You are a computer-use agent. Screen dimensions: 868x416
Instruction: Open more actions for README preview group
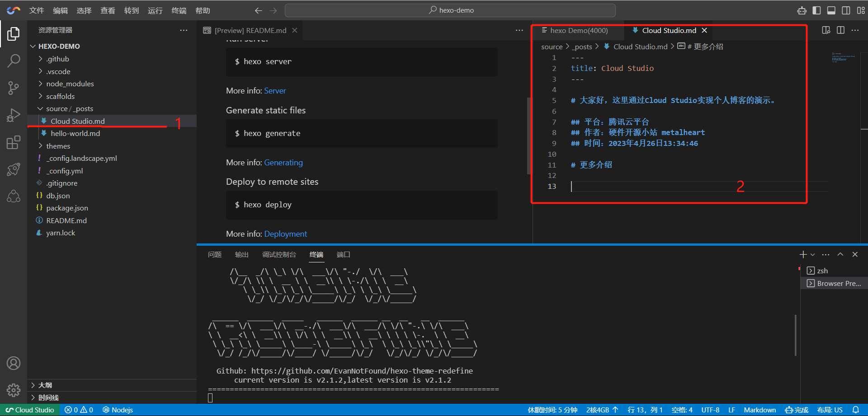click(519, 30)
